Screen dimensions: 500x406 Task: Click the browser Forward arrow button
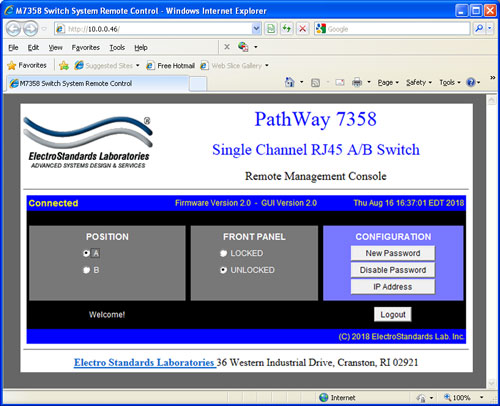click(x=30, y=29)
